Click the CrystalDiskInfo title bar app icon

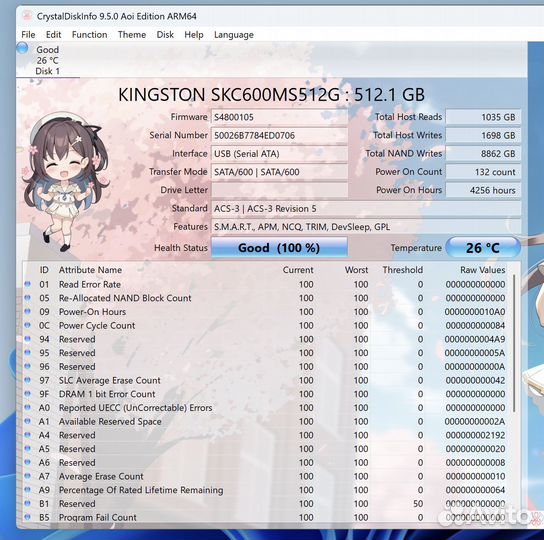click(26, 16)
